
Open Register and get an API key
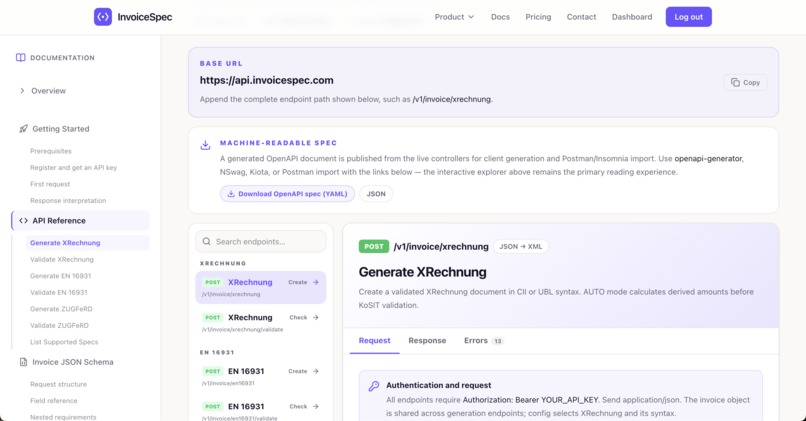point(74,168)
